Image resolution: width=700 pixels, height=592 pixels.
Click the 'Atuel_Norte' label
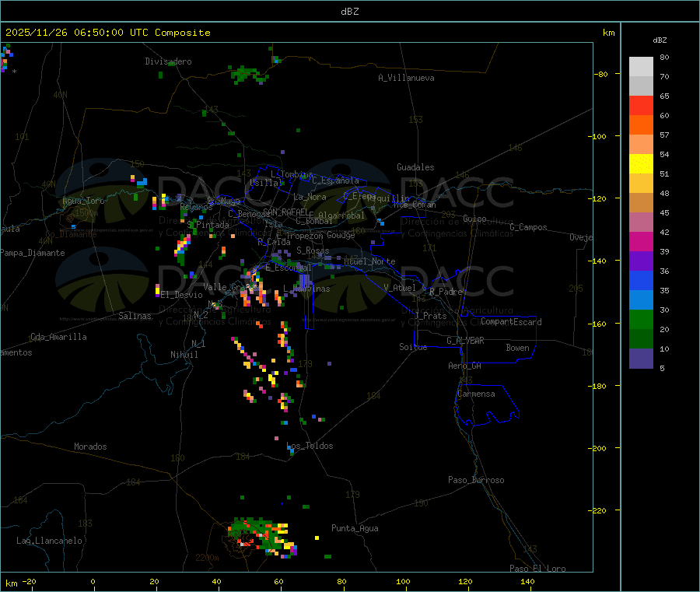tap(369, 261)
